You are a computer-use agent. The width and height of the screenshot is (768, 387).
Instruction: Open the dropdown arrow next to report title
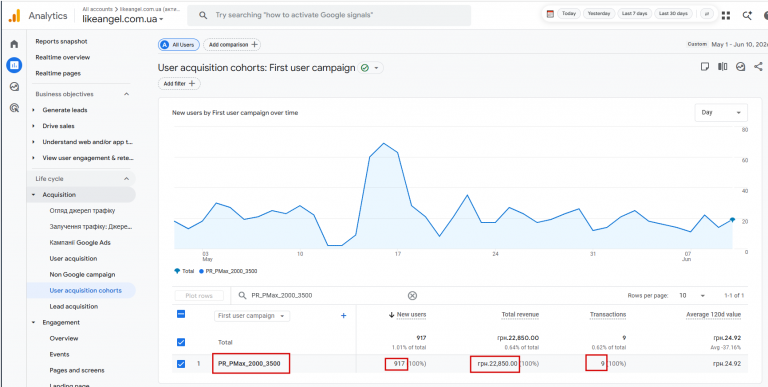click(x=376, y=68)
